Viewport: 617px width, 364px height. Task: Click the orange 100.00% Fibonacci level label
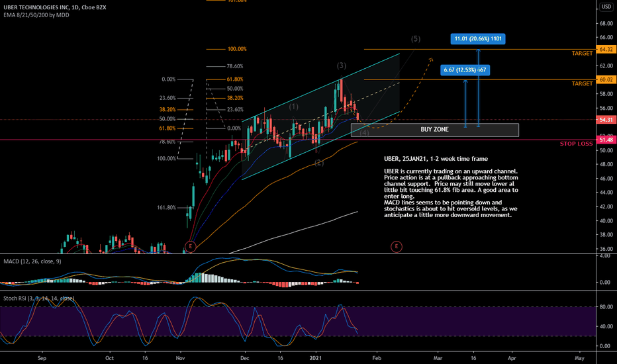pos(237,49)
